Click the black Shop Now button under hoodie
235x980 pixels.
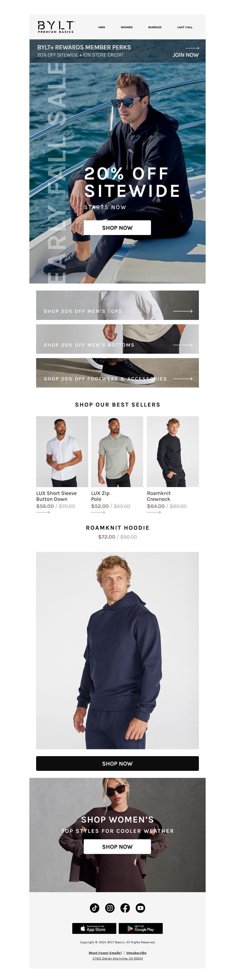tap(117, 763)
